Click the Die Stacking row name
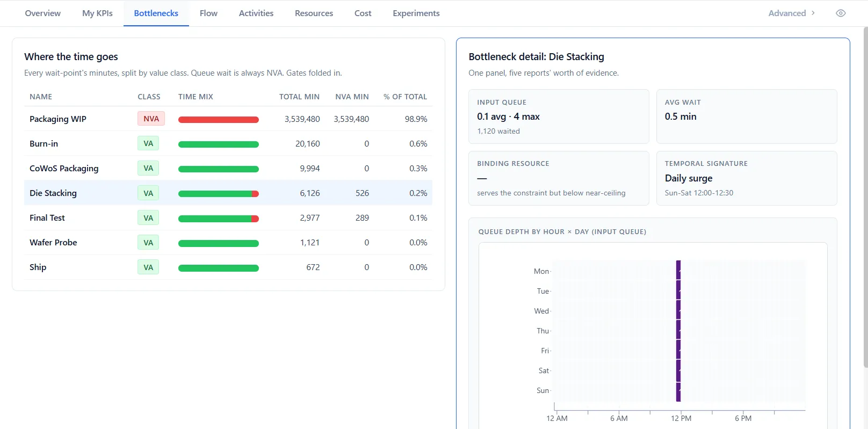Viewport: 868px width, 429px height. 53,193
